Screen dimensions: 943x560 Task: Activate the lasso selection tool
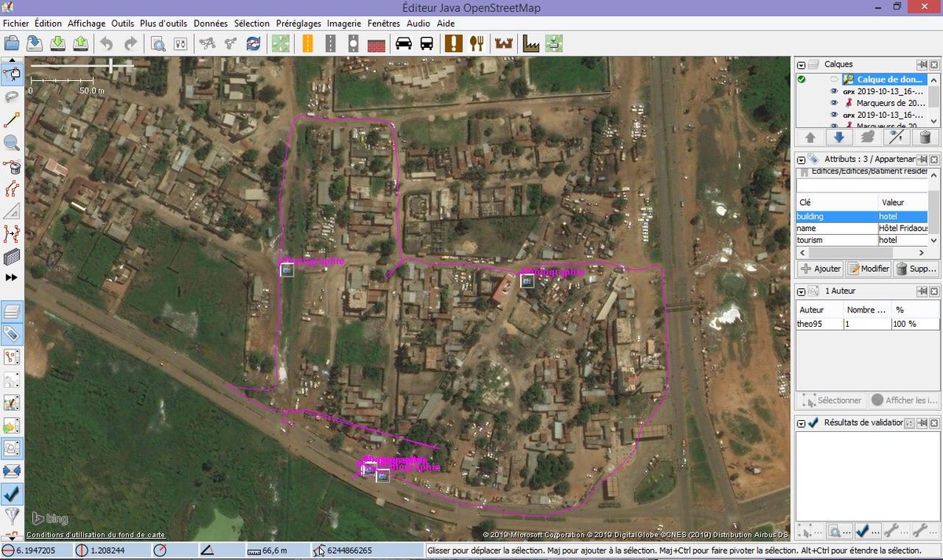point(13,97)
